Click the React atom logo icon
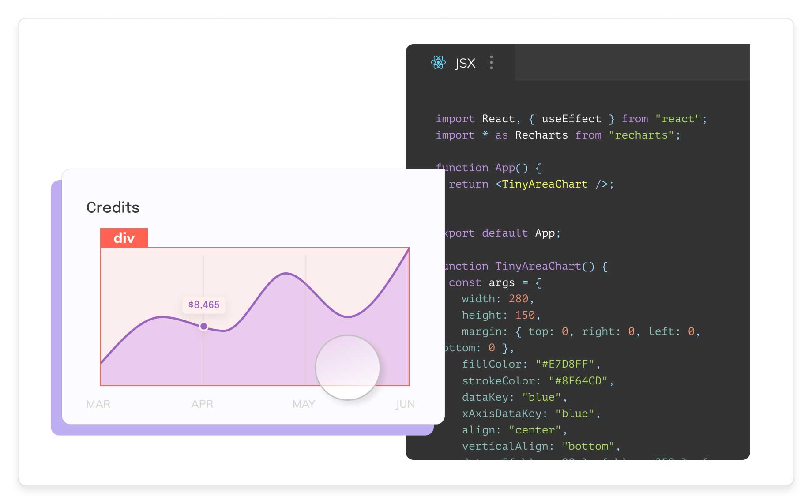 tap(438, 63)
